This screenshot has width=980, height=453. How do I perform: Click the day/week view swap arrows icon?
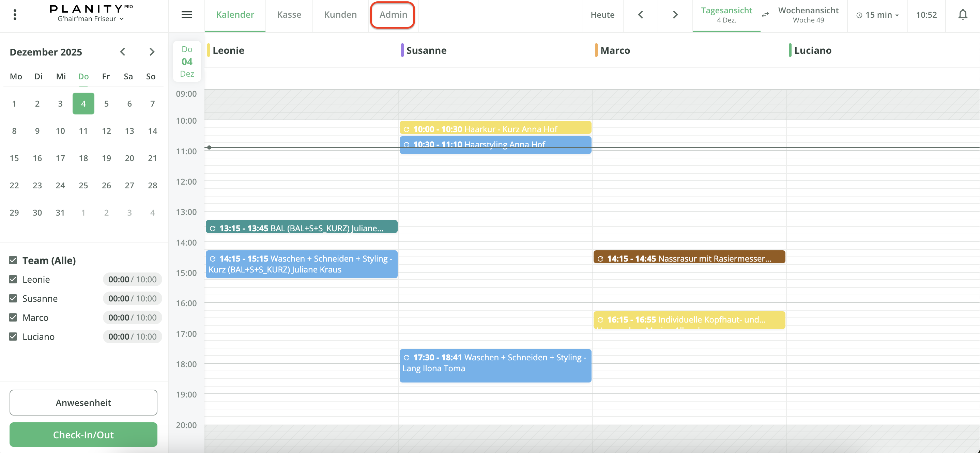click(765, 15)
